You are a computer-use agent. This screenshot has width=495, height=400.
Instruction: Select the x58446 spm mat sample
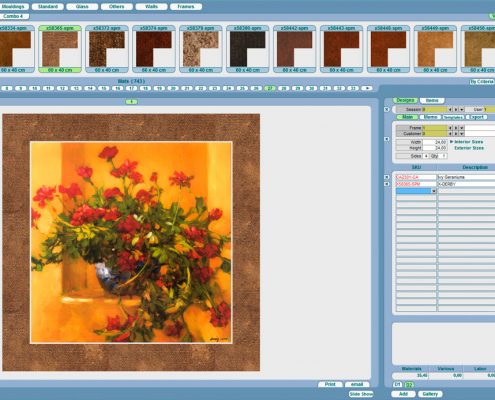pyautogui.click(x=389, y=49)
